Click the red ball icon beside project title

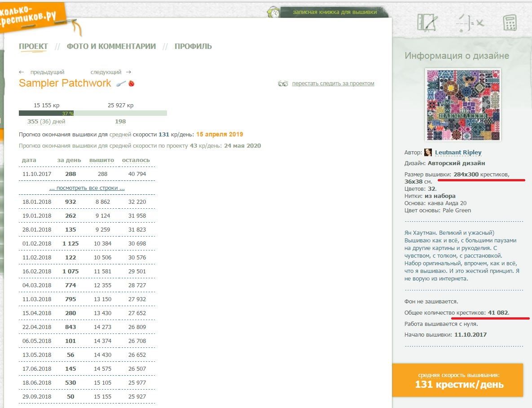click(x=132, y=83)
